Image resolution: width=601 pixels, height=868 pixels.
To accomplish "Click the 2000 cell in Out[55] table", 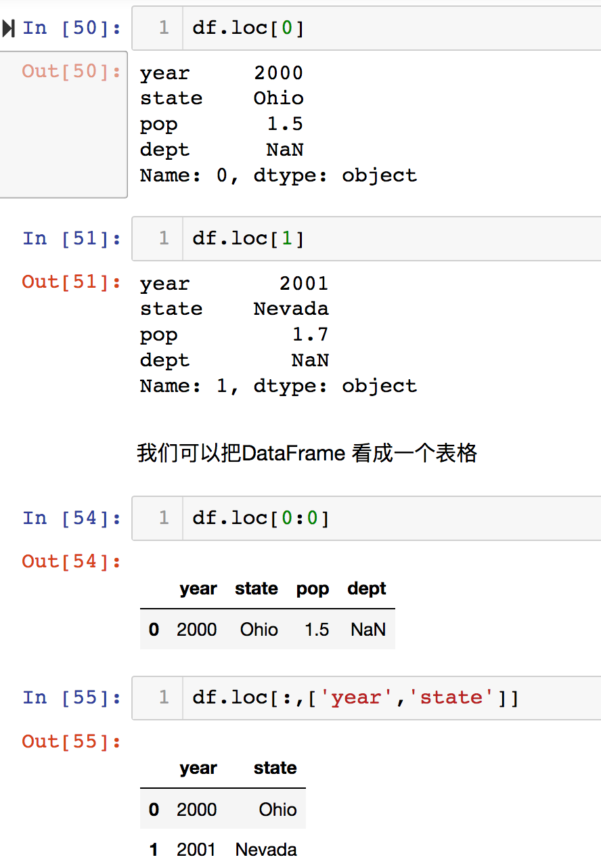I will click(x=197, y=810).
